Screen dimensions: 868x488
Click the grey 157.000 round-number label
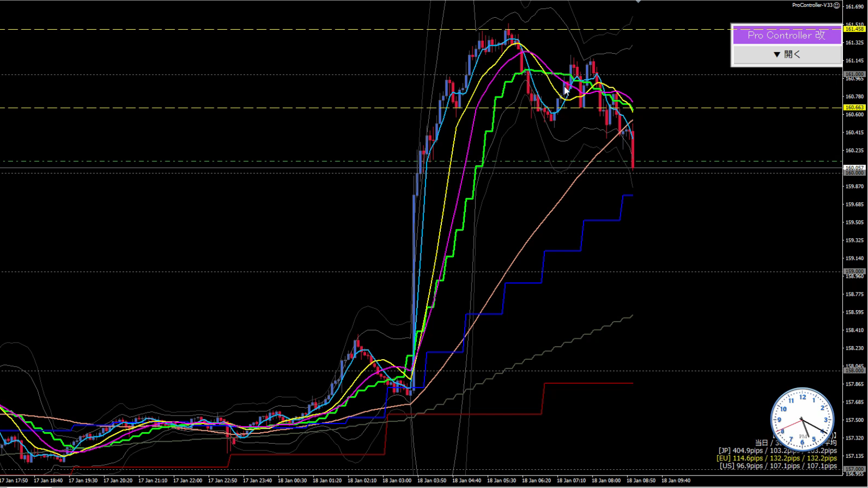854,469
